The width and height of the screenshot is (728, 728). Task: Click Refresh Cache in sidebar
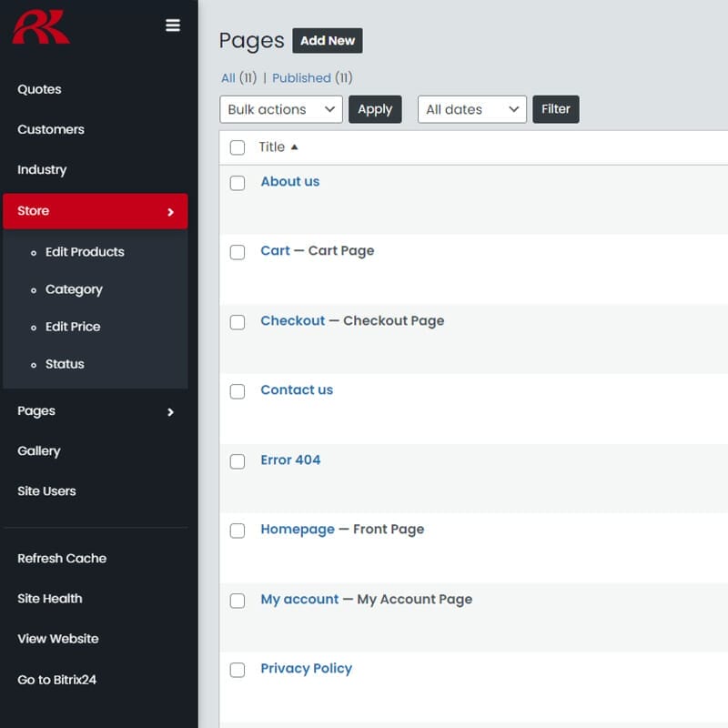(62, 559)
